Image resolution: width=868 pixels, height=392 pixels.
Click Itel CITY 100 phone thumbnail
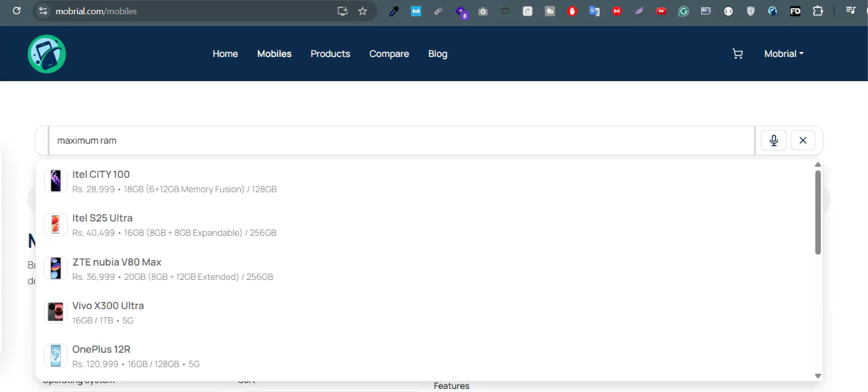(56, 181)
